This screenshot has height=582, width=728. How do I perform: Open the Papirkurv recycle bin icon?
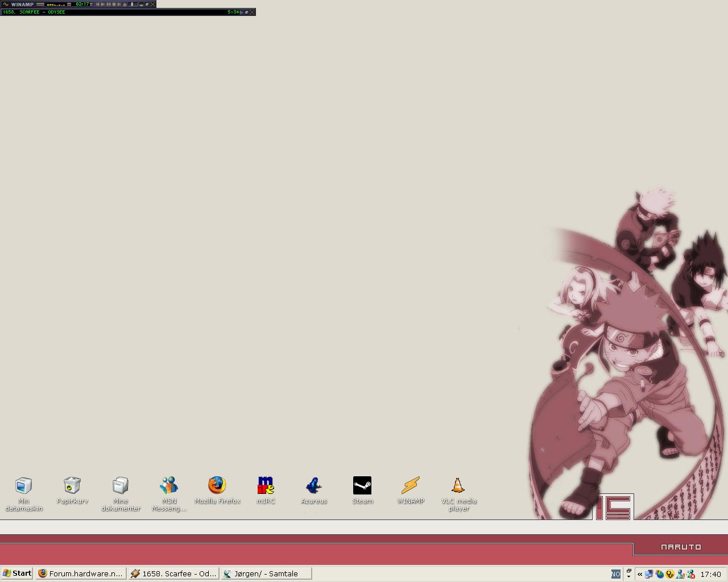72,490
